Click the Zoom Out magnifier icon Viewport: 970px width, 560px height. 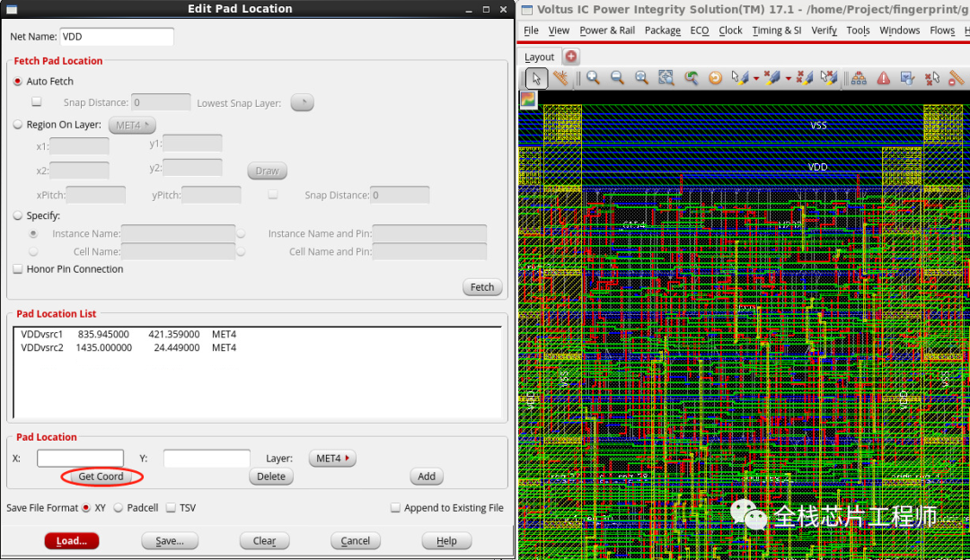(615, 78)
